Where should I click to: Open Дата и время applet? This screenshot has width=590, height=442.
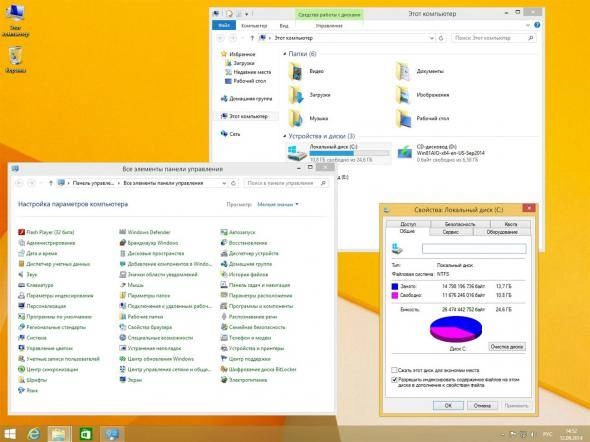[x=38, y=253]
